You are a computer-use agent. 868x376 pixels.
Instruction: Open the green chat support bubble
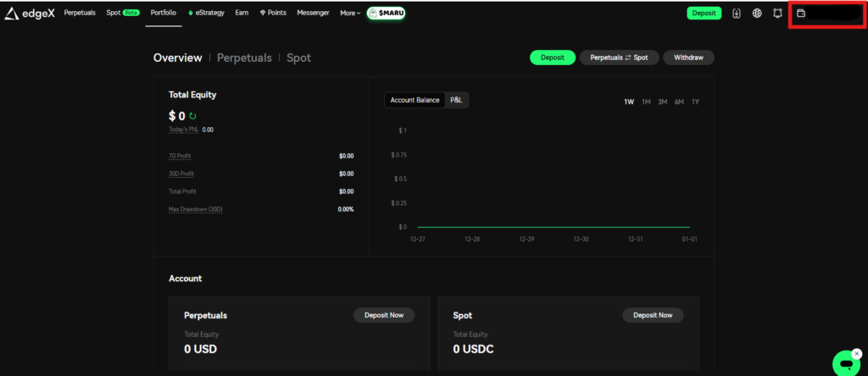pyautogui.click(x=844, y=362)
